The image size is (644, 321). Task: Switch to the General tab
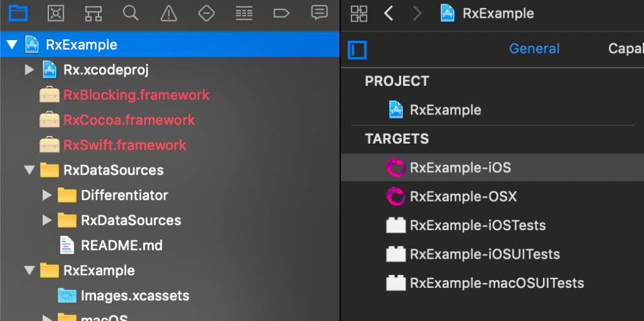tap(535, 48)
